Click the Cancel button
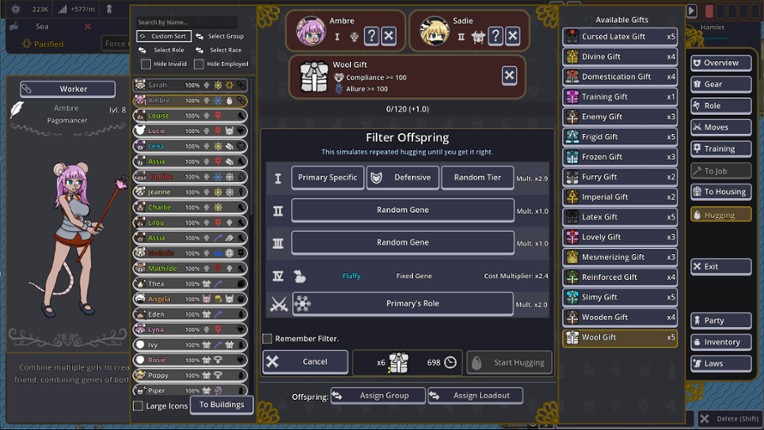 (306, 362)
